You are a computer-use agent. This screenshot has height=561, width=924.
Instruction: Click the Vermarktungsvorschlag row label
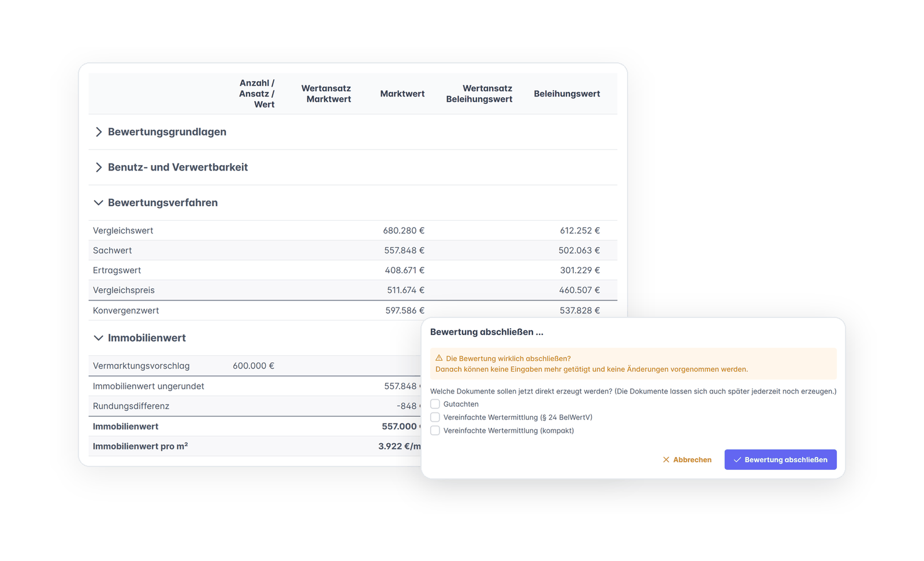[x=141, y=366]
